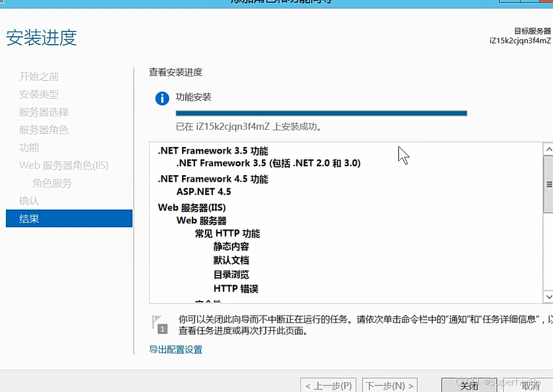Open the 导出配置设置 link

(x=175, y=350)
